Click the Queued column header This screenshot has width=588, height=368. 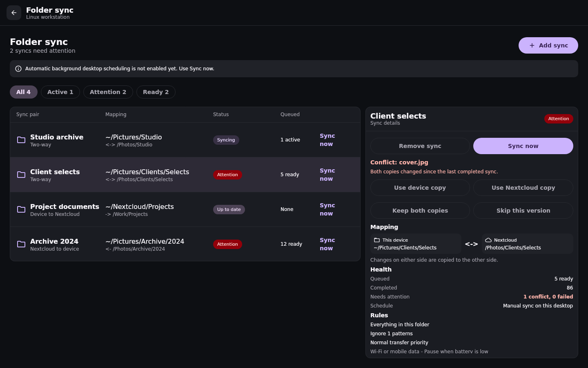tap(290, 114)
